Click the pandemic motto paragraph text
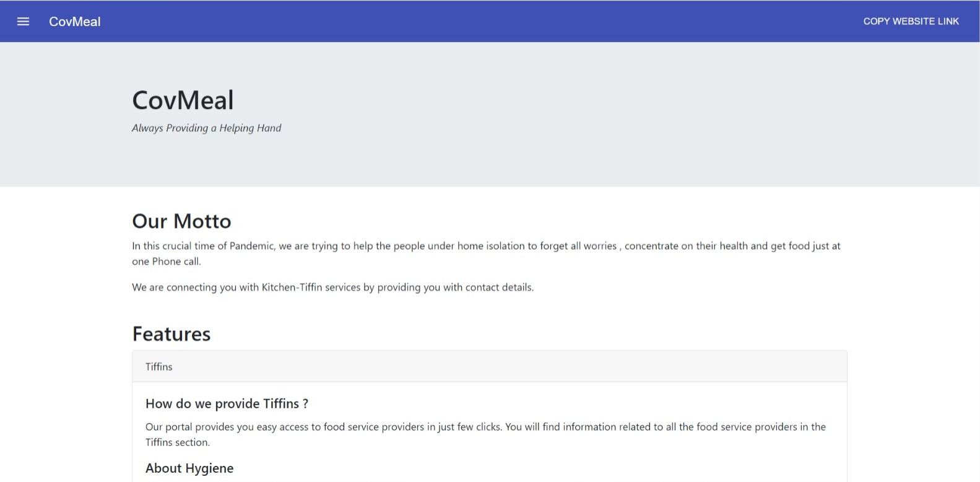Image resolution: width=980 pixels, height=482 pixels. 486,253
